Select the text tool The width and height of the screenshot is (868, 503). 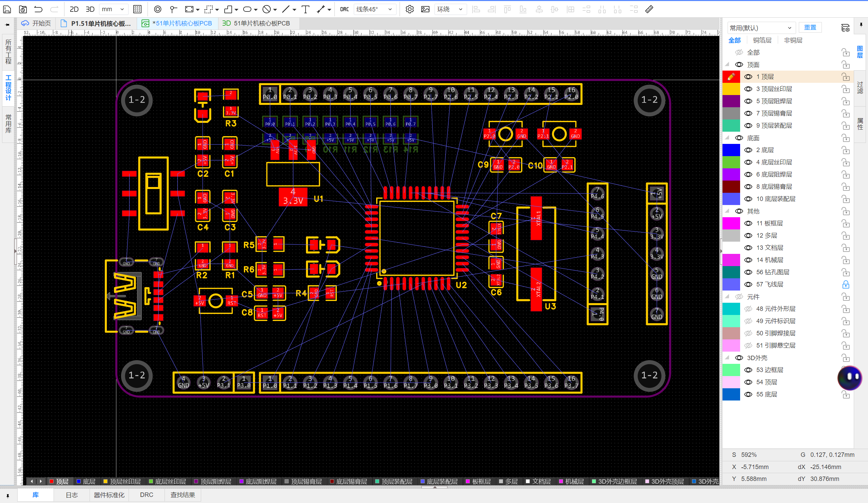tap(305, 9)
